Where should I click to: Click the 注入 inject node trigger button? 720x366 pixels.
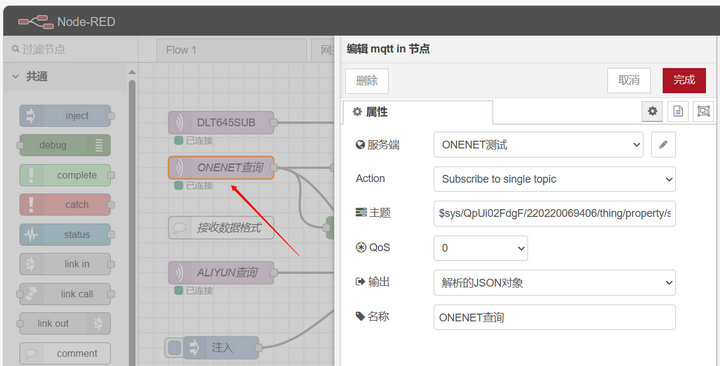[x=174, y=348]
